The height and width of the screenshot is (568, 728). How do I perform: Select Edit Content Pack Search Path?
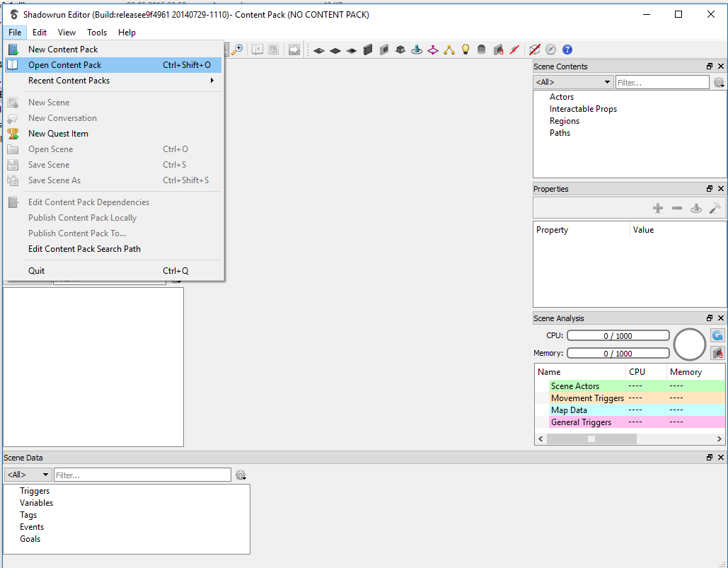tap(112, 249)
